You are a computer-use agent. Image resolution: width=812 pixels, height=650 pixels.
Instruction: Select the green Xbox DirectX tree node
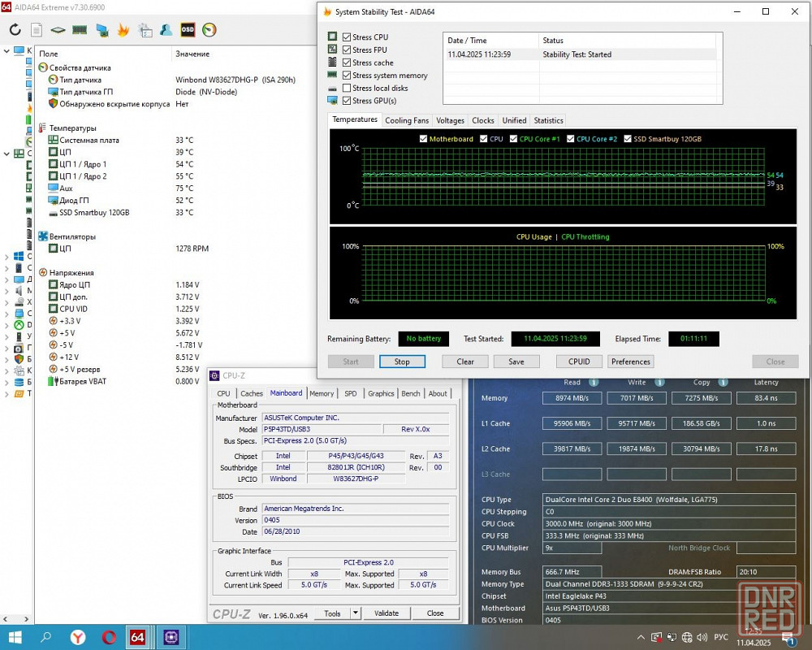pos(19,324)
